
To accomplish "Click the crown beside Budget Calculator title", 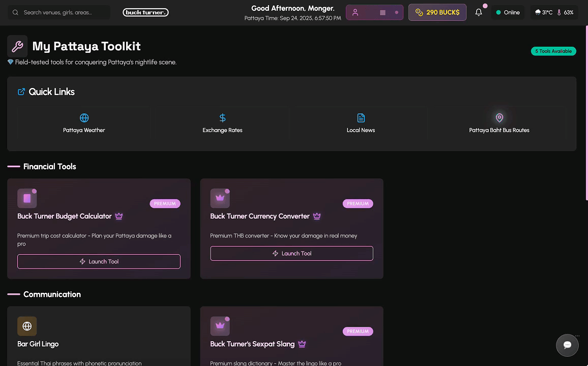I will tap(119, 216).
